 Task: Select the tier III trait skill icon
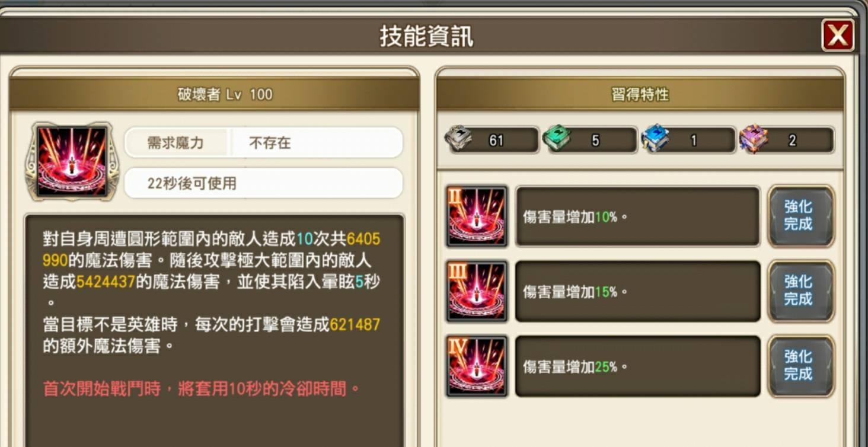coord(477,291)
